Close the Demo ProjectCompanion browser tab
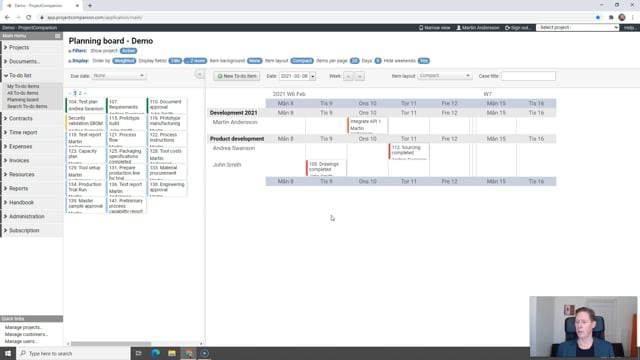 pos(77,6)
